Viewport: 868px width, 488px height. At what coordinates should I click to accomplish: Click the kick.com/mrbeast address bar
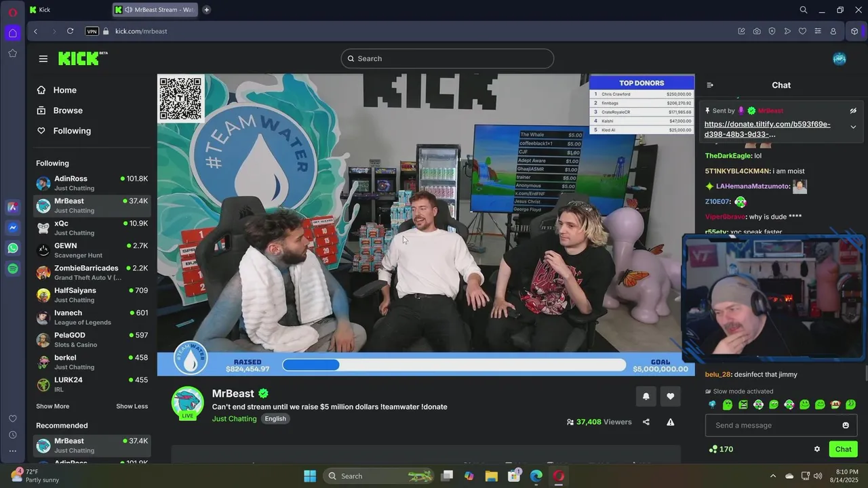pos(141,31)
